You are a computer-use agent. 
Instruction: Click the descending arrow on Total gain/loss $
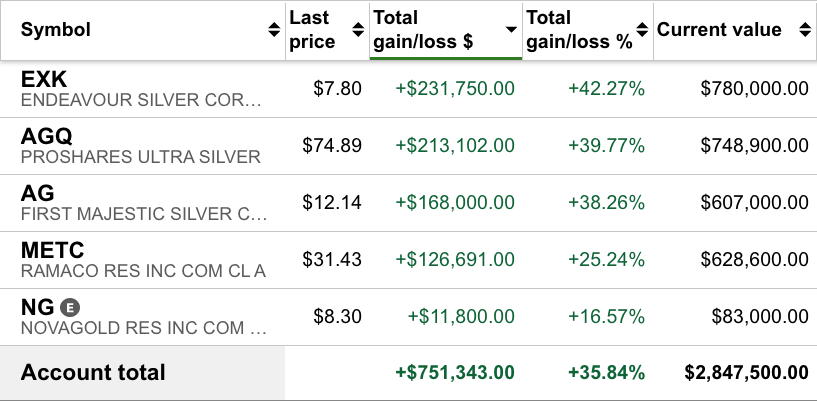coord(511,30)
